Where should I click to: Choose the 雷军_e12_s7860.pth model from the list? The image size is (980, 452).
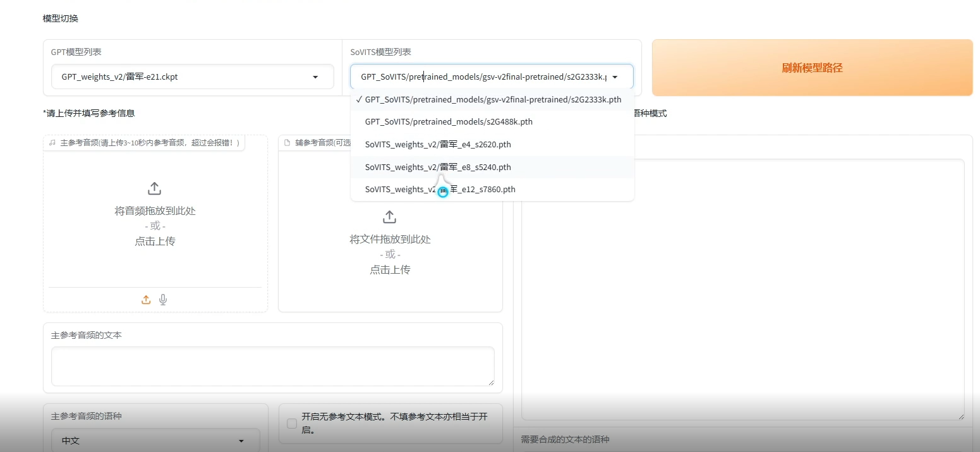pos(440,189)
